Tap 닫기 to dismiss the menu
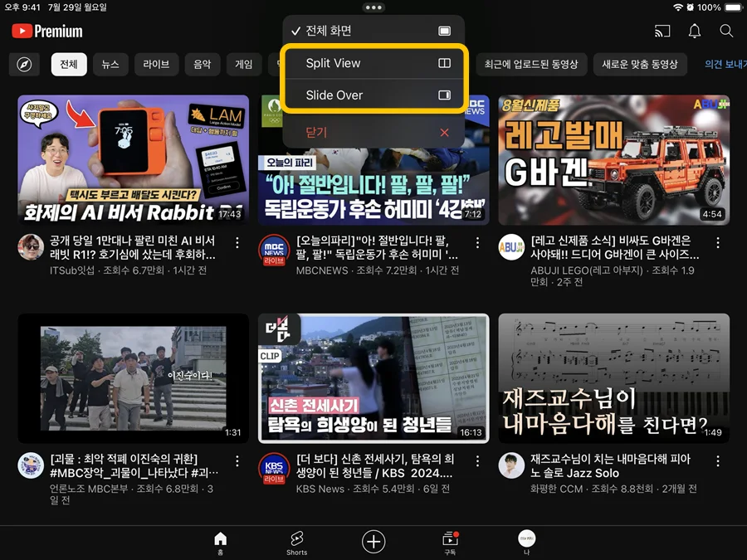The image size is (747, 560). click(x=373, y=132)
